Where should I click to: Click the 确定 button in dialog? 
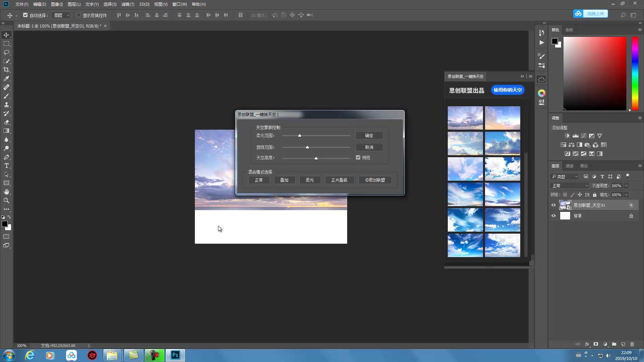tap(369, 135)
